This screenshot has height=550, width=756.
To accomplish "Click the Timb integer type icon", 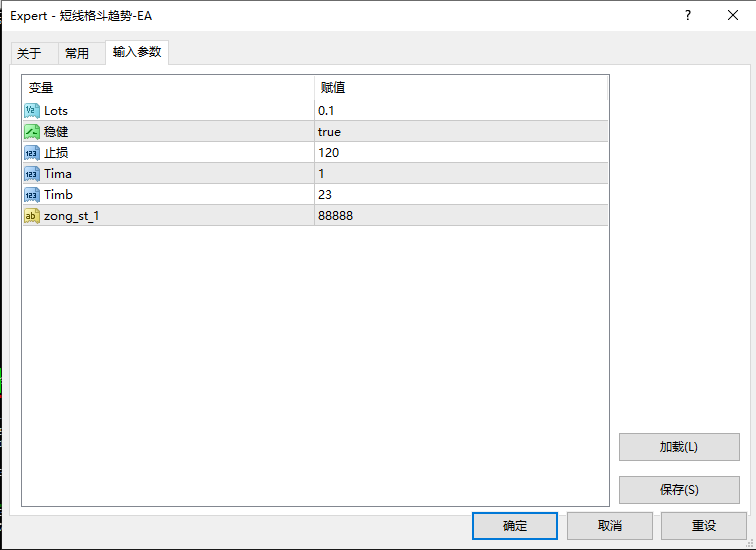I will tap(32, 195).
